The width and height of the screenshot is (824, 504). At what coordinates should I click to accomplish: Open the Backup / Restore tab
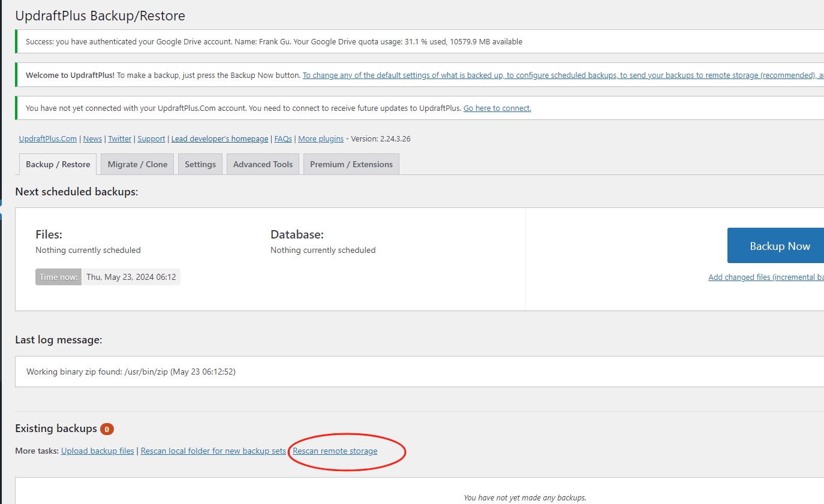(58, 164)
